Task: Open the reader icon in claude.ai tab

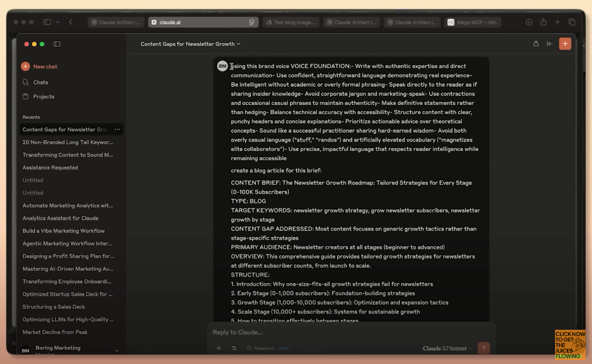Action: 251,22
